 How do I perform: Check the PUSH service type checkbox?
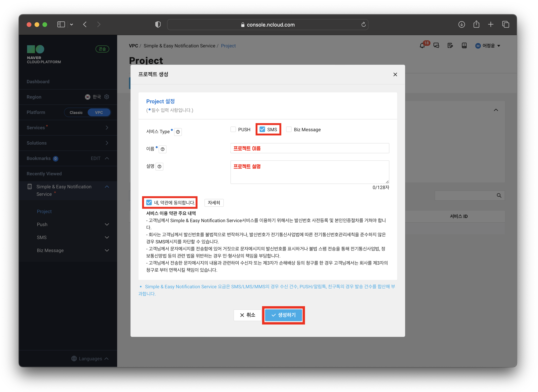pyautogui.click(x=233, y=129)
